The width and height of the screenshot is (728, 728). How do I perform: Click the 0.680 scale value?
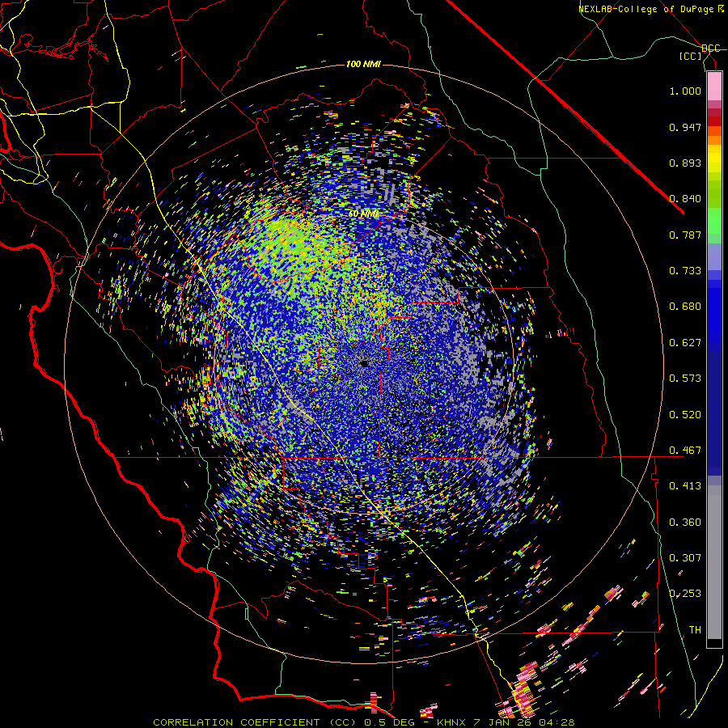pyautogui.click(x=685, y=307)
